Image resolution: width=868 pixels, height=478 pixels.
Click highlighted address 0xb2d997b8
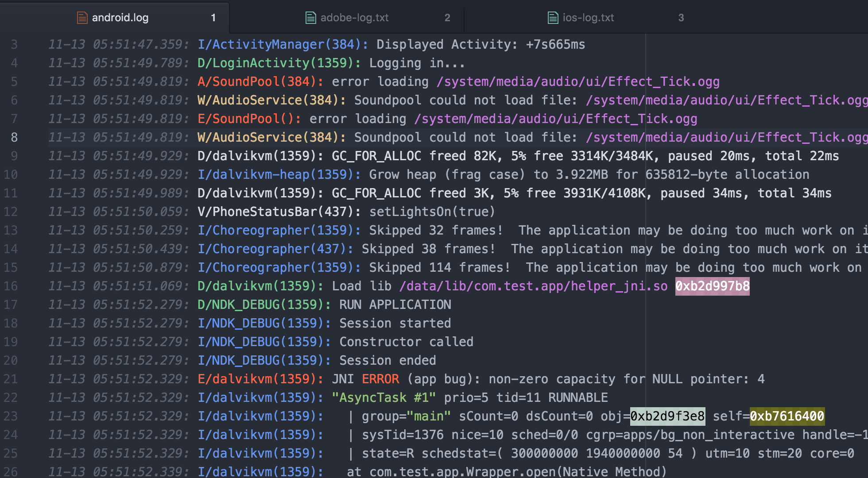pyautogui.click(x=712, y=286)
